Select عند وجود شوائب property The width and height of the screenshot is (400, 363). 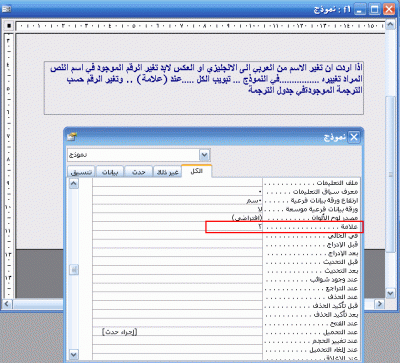[x=312, y=279]
